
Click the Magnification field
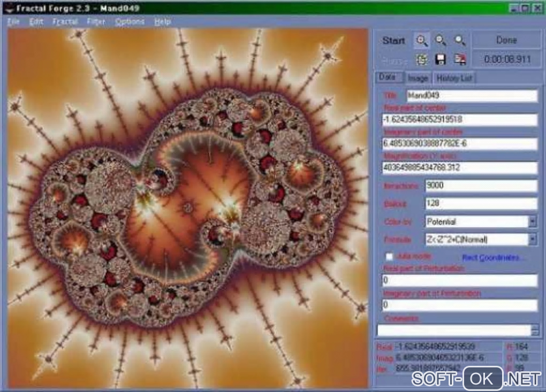tap(459, 167)
